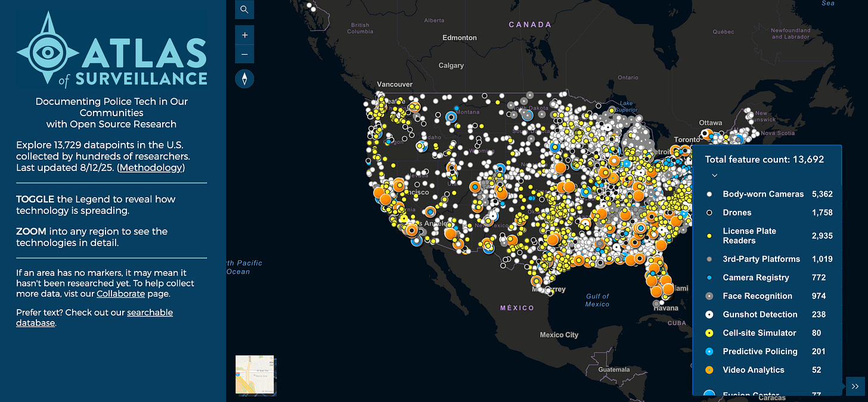Click the 1,758 Drones count
This screenshot has height=402, width=868.
click(822, 213)
